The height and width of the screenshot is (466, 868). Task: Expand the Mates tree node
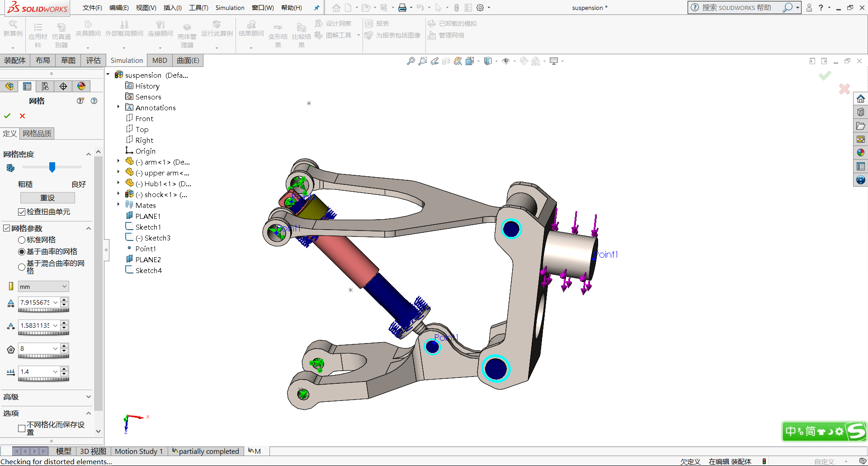coord(118,205)
